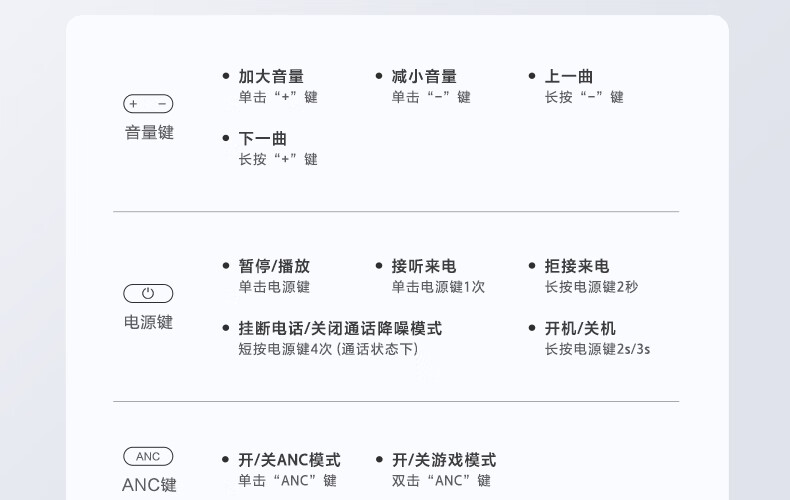Click the 开/关ANC模式 heading

[x=289, y=460]
